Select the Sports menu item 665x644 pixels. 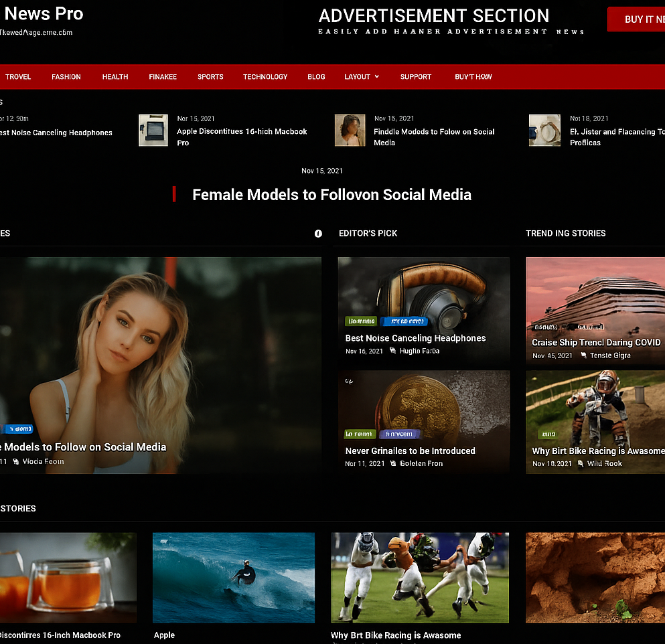point(210,77)
